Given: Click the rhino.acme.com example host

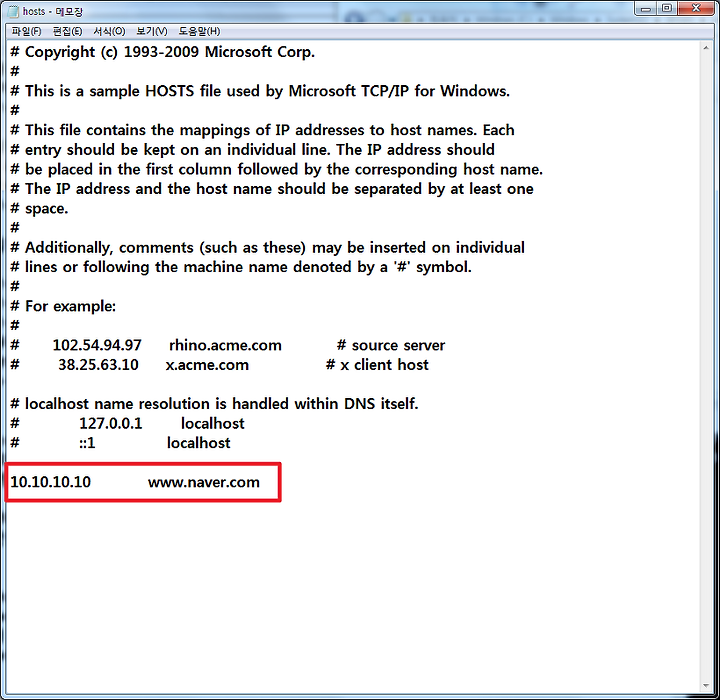Looking at the screenshot, I should pyautogui.click(x=225, y=345).
